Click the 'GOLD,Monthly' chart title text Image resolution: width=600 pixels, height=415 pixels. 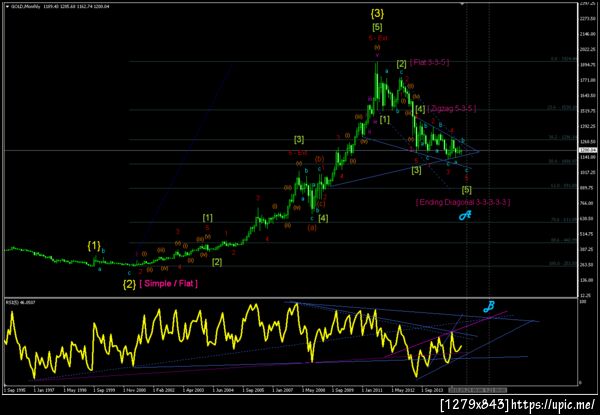(26, 7)
